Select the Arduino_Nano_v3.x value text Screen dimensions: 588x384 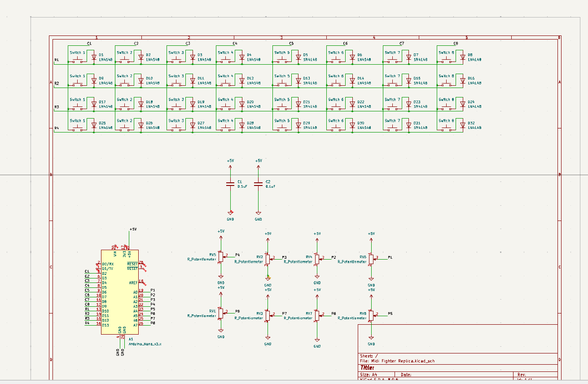tap(145, 344)
